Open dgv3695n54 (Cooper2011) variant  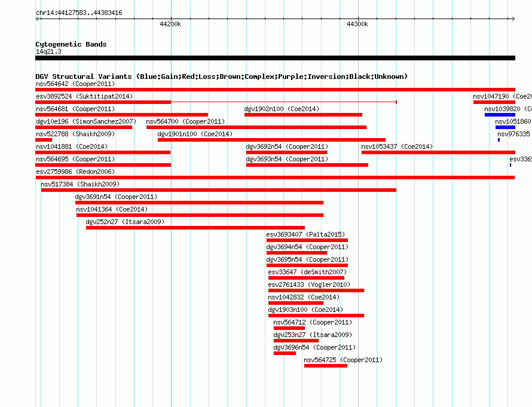coord(307,259)
